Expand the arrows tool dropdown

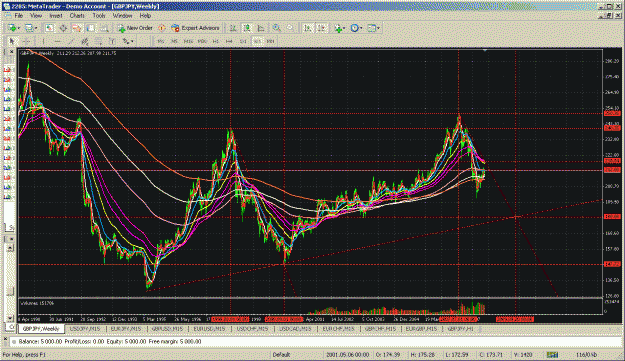point(132,41)
